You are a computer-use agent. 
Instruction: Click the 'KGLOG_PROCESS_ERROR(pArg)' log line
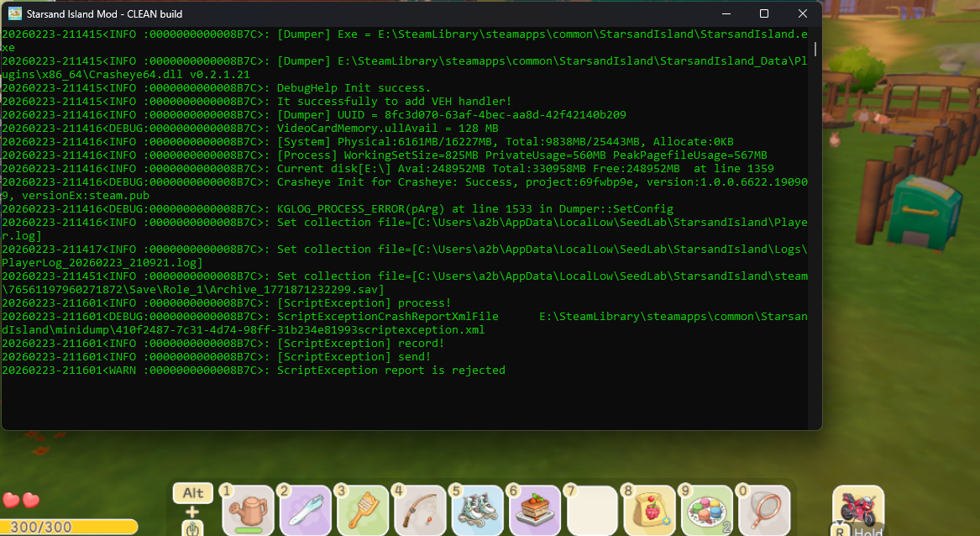coord(338,209)
